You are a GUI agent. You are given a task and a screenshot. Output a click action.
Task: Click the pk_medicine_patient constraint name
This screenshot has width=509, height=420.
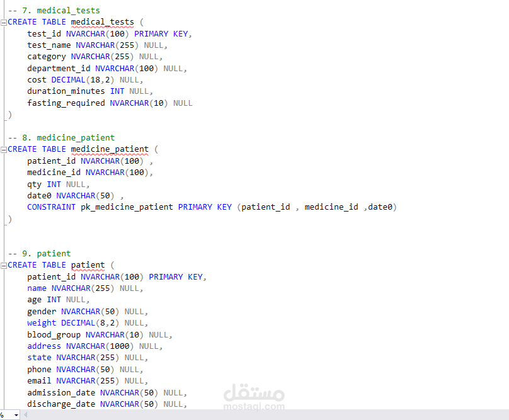coord(127,207)
